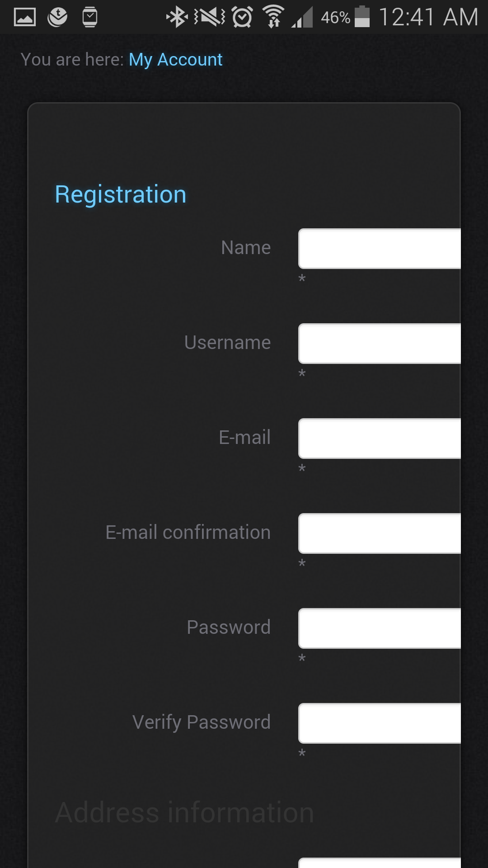Tap the smartwatch notification icon
This screenshot has height=868, width=488.
click(90, 17)
